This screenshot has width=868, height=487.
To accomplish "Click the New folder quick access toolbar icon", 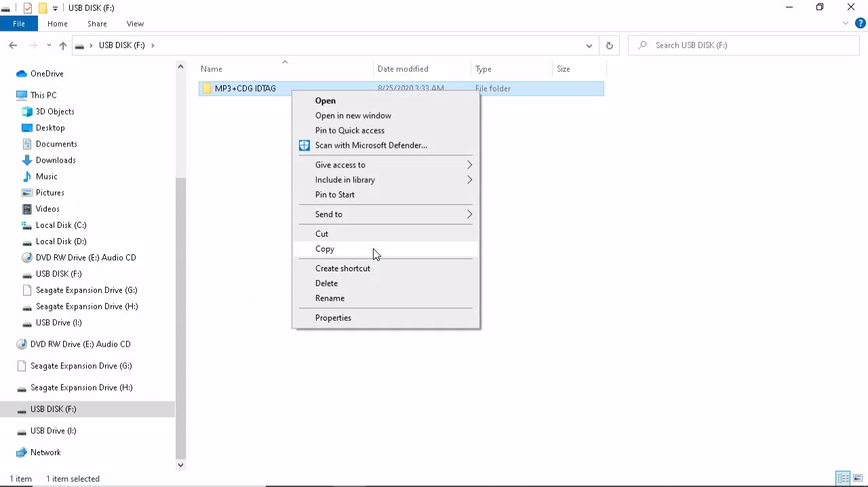I will coord(43,7).
